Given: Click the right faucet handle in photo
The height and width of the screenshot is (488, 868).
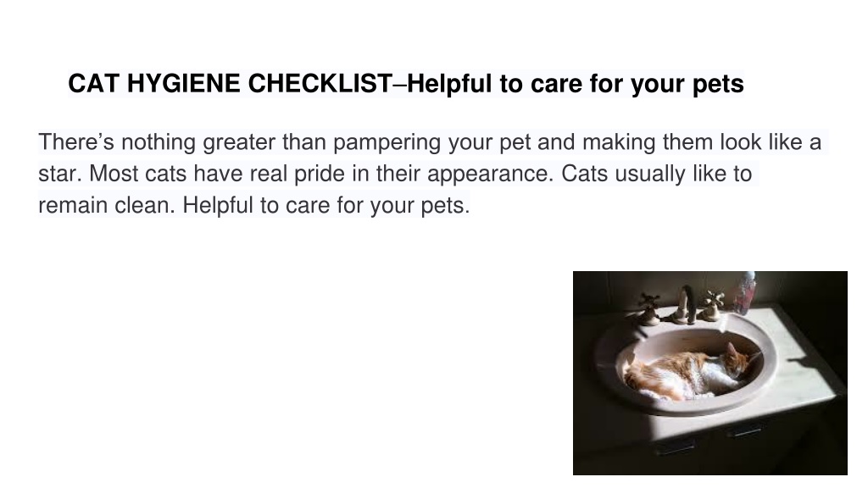Looking at the screenshot, I should coord(712,305).
